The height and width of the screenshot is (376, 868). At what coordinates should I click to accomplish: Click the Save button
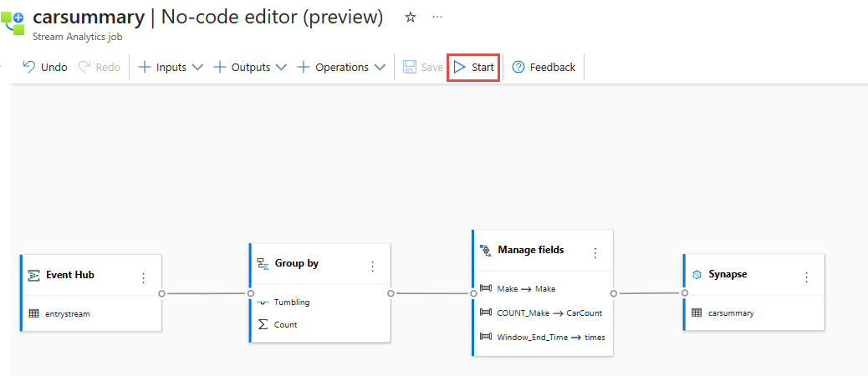pyautogui.click(x=423, y=67)
